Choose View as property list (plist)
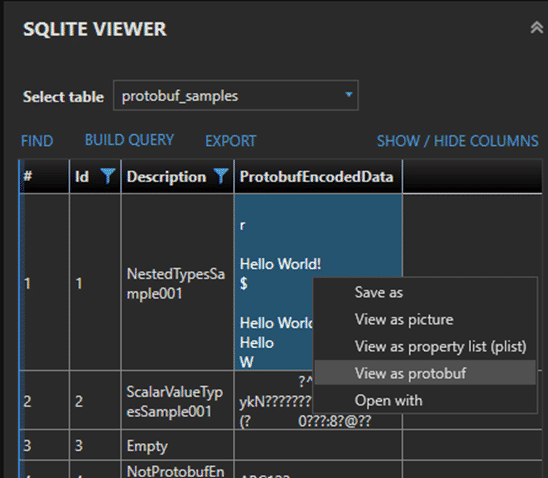Screen dimensions: 548x478 425,347
